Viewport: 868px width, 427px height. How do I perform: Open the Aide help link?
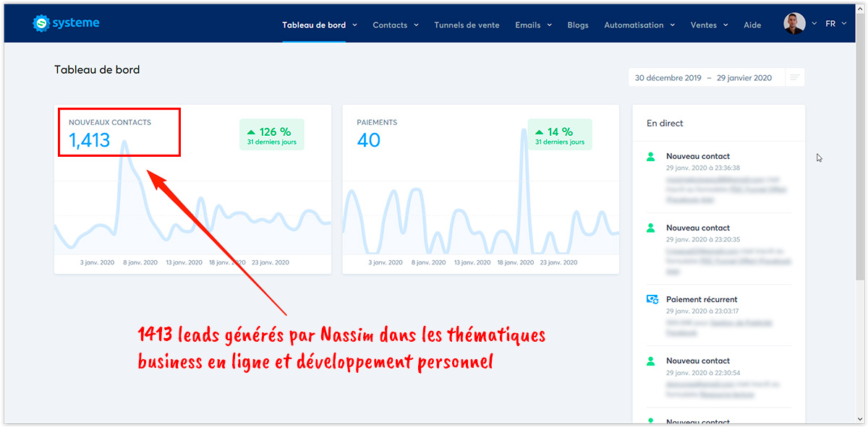tap(752, 25)
